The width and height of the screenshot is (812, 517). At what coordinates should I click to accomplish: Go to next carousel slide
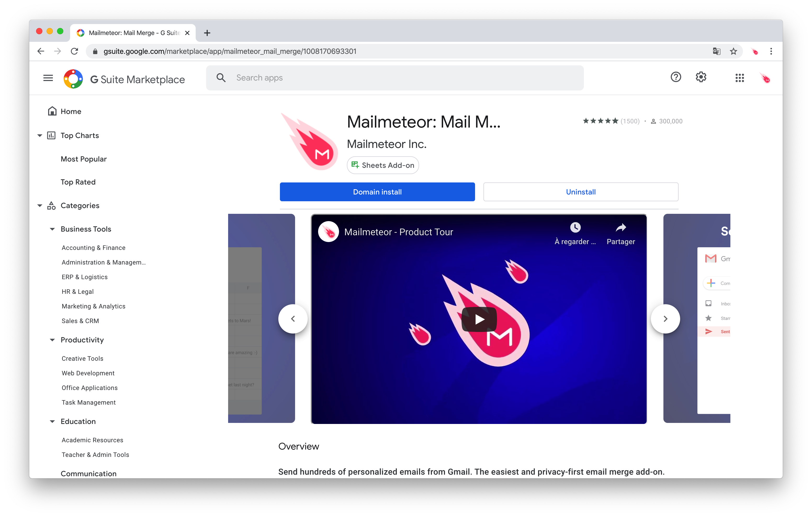(665, 319)
